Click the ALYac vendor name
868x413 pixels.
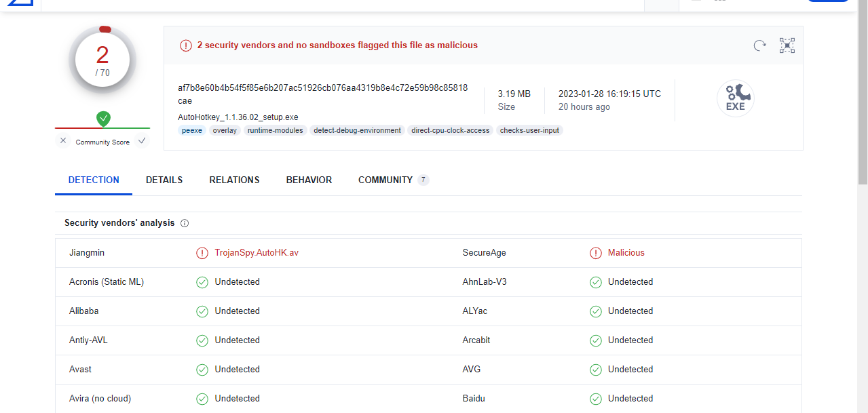pyautogui.click(x=475, y=311)
